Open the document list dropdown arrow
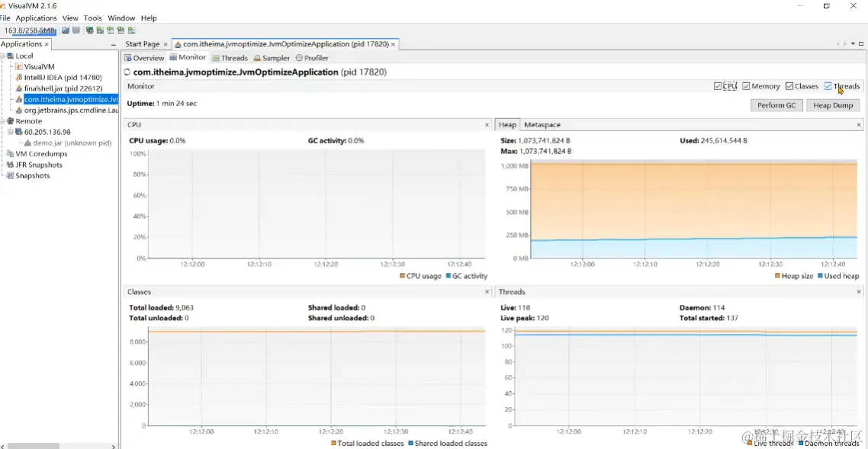This screenshot has width=868, height=449. tap(853, 44)
